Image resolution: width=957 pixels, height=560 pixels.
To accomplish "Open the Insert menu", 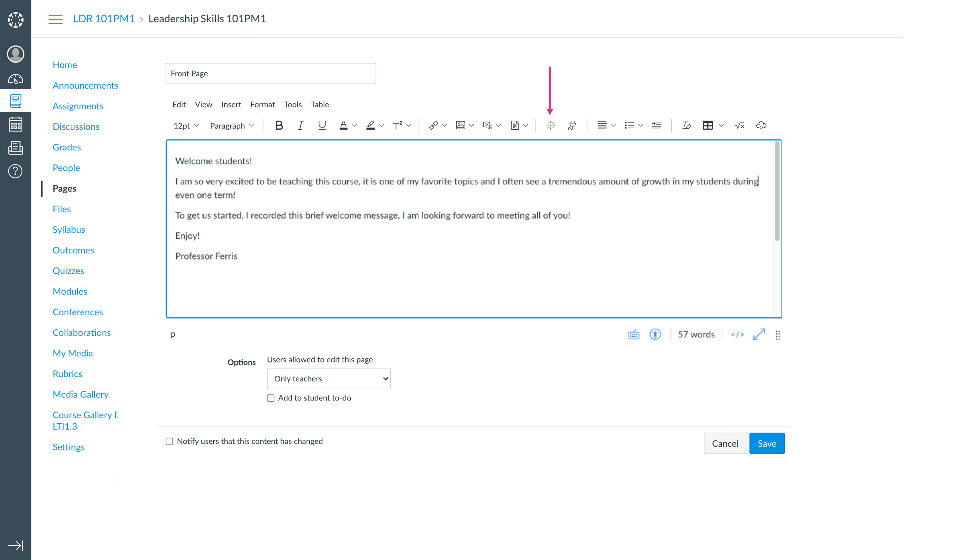I will click(231, 104).
